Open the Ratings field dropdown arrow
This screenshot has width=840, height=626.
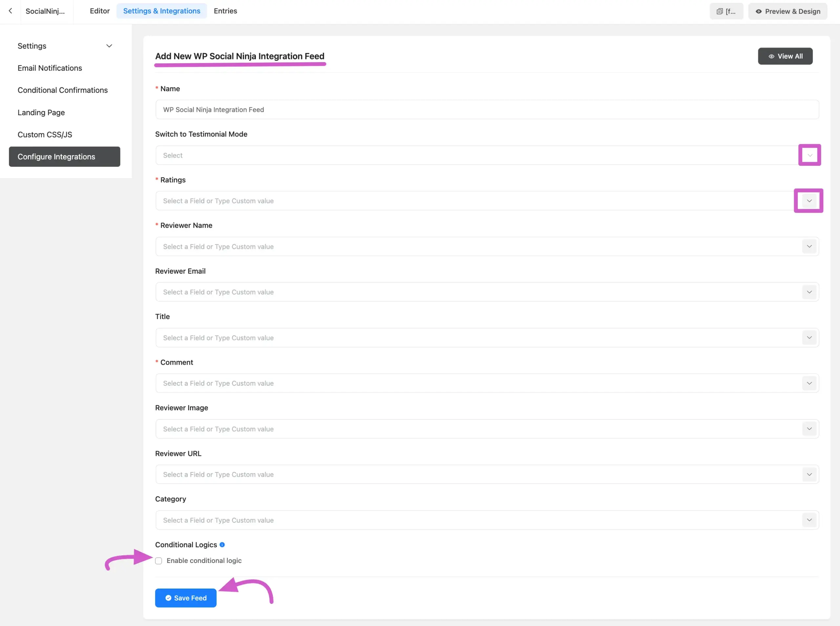click(809, 201)
